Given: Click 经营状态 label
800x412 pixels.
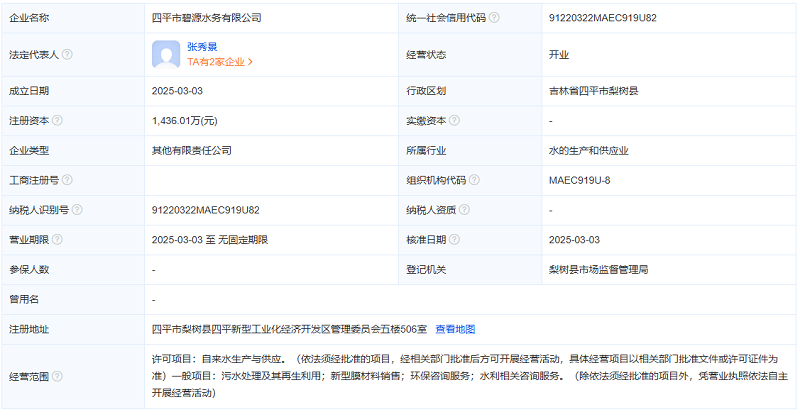Looking at the screenshot, I should point(426,55).
